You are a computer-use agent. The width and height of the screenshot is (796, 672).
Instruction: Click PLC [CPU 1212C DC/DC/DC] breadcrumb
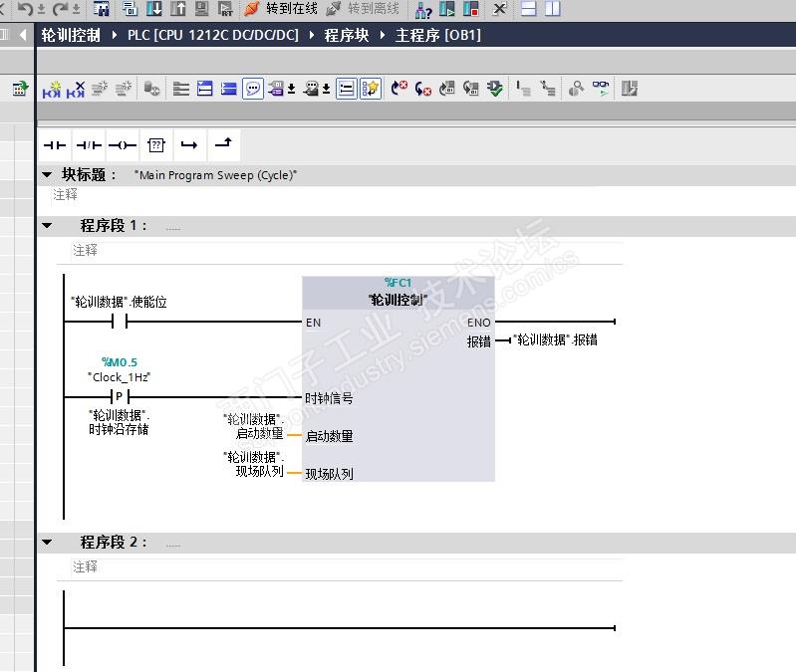click(x=213, y=35)
